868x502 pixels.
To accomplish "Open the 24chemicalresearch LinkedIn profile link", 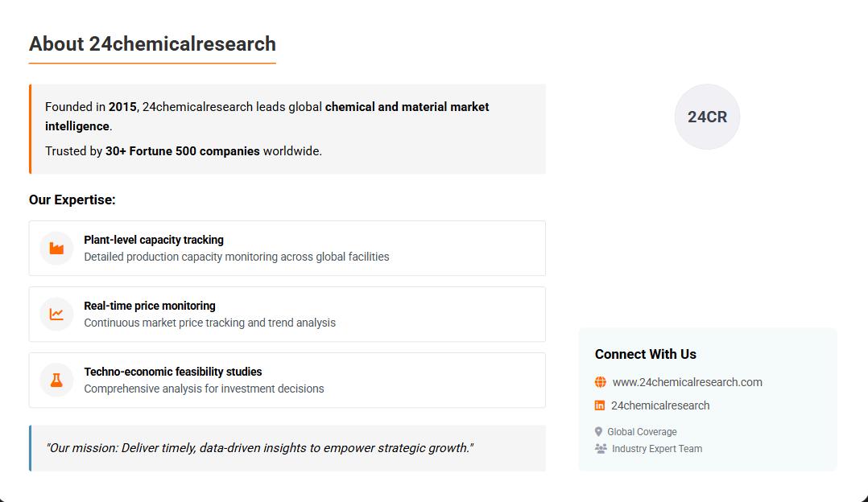I will tap(660, 405).
